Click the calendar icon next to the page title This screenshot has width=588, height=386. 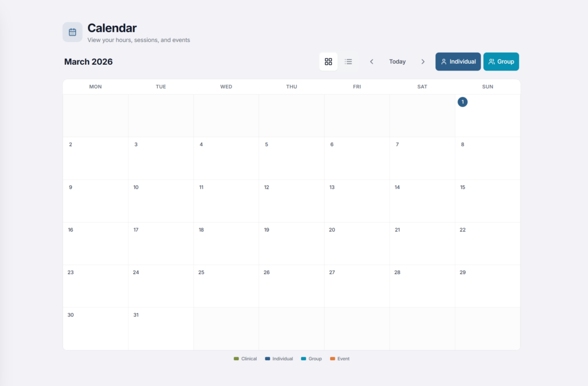coord(72,32)
